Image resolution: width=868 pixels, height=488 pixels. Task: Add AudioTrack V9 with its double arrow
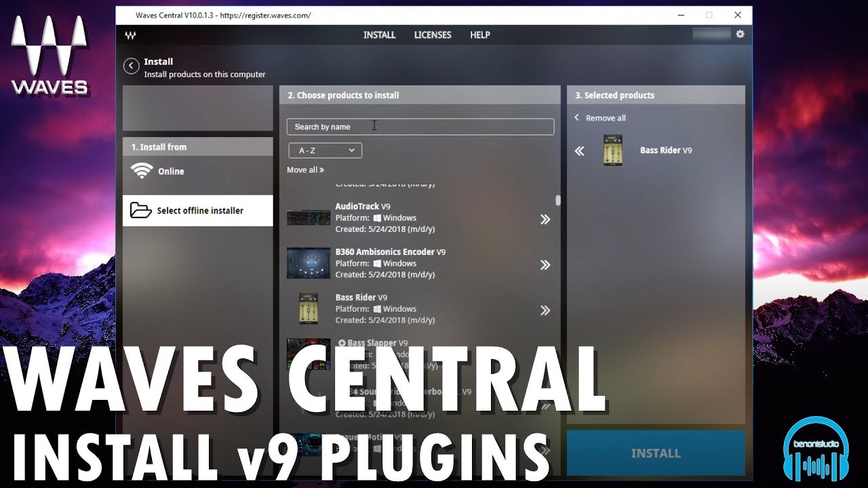coord(545,220)
